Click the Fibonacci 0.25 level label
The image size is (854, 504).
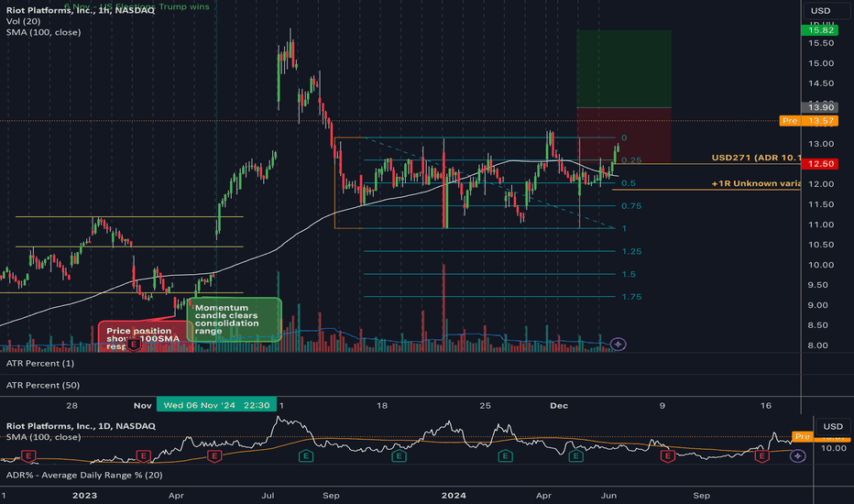pos(631,160)
